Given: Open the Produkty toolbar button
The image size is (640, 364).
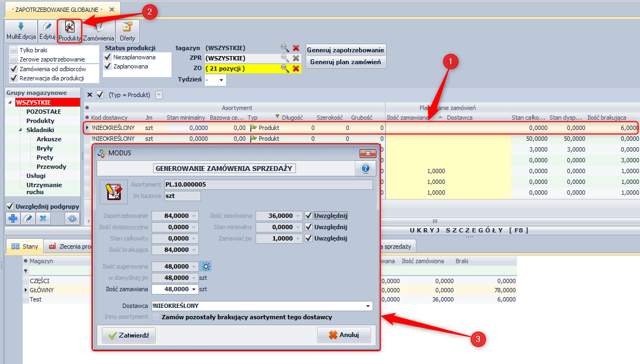Looking at the screenshot, I should 70,31.
